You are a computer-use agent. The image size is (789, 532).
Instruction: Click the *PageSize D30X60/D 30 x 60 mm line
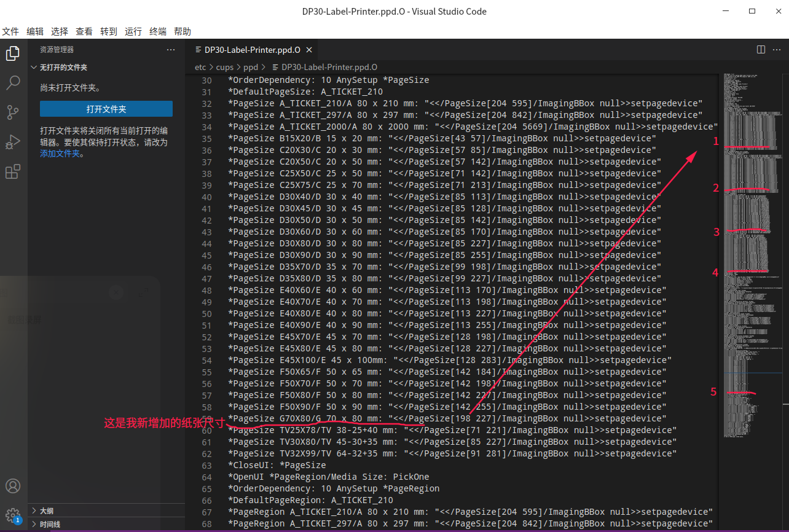[444, 232]
